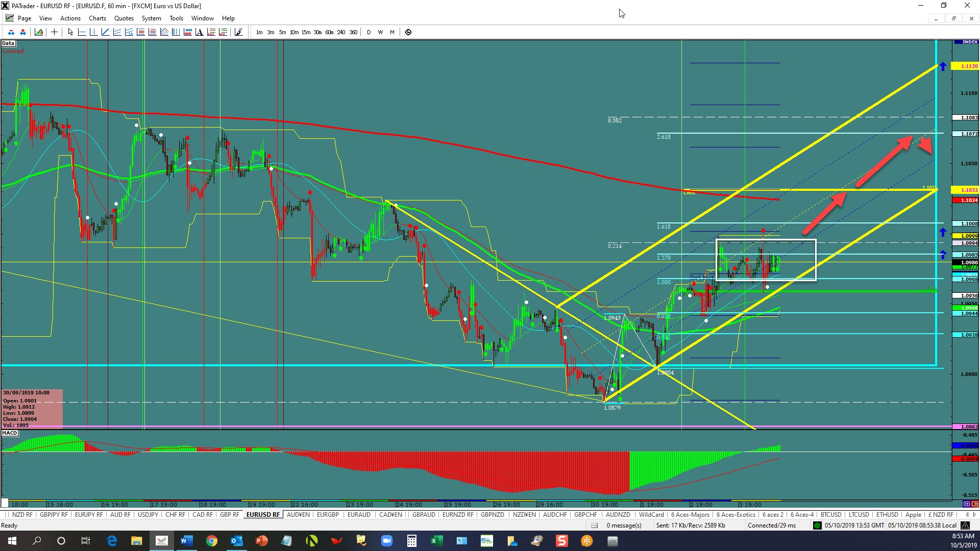Switch to the EURGBP page tab
The width and height of the screenshot is (980, 551).
pyautogui.click(x=328, y=515)
